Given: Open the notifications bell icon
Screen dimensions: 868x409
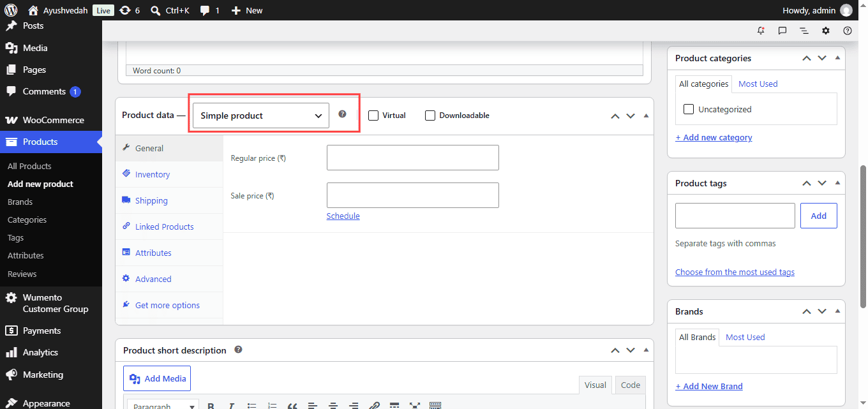Looking at the screenshot, I should [x=761, y=31].
